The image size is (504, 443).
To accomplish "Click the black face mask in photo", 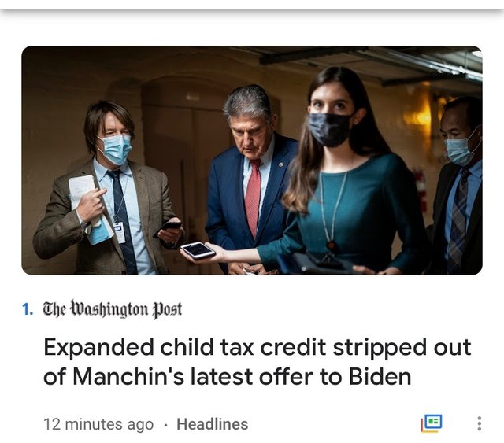I will coord(329,129).
